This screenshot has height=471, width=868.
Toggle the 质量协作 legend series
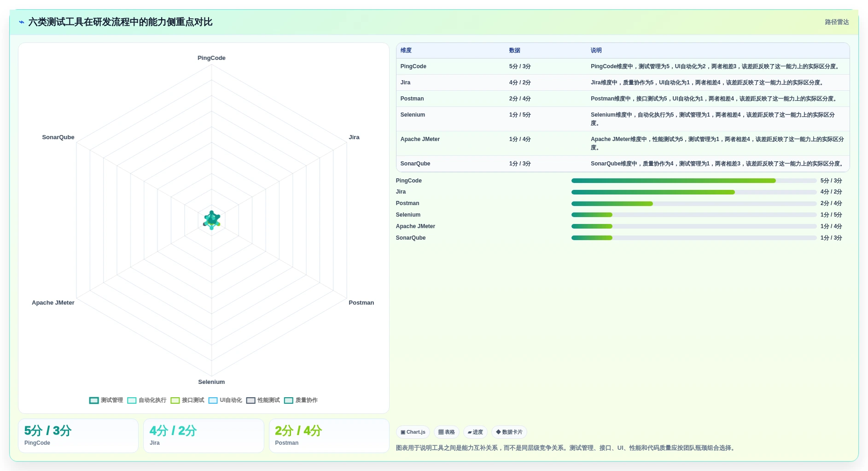click(301, 400)
